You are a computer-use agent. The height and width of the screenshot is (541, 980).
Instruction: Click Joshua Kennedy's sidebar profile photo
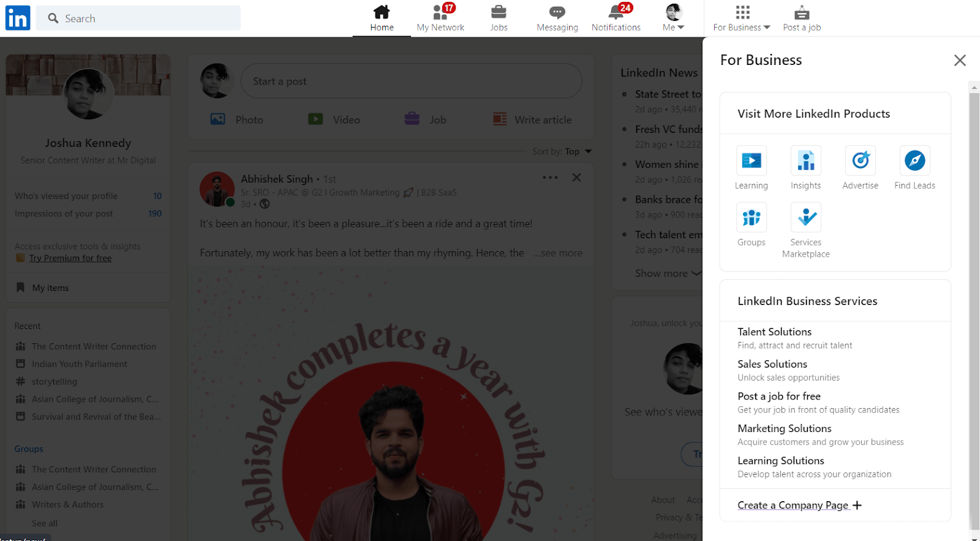point(88,94)
